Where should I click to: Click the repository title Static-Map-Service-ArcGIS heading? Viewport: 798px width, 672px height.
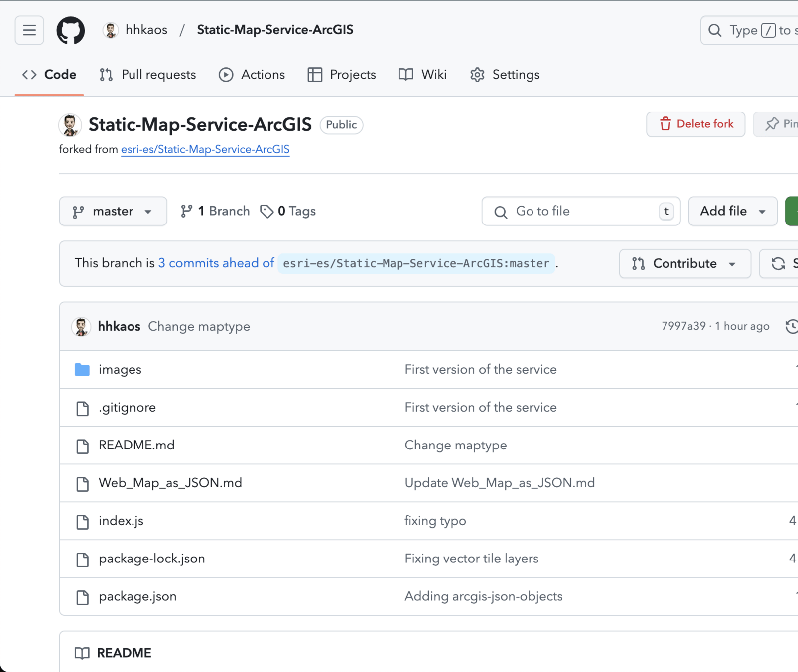coord(200,124)
